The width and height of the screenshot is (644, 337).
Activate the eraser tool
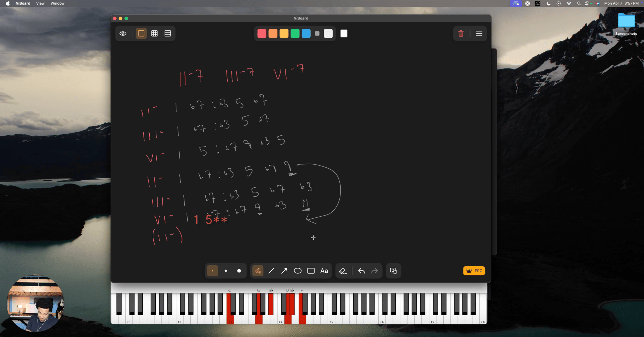[x=343, y=271]
